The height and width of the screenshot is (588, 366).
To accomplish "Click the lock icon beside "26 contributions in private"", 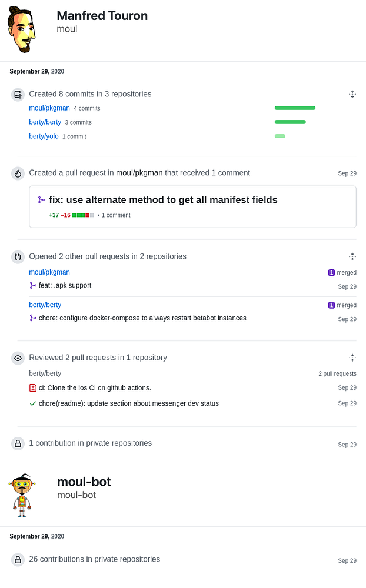I will click(x=18, y=560).
